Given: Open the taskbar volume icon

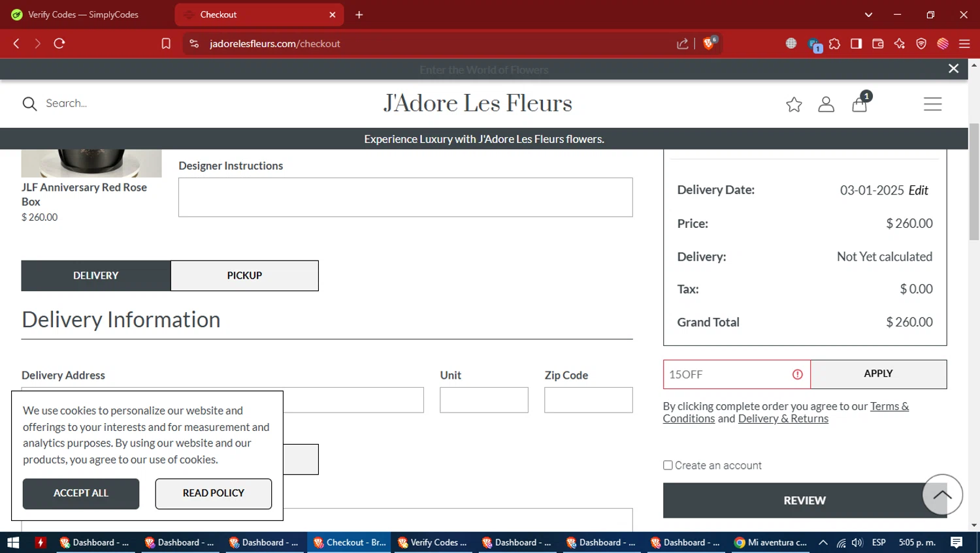Looking at the screenshot, I should click(x=858, y=543).
